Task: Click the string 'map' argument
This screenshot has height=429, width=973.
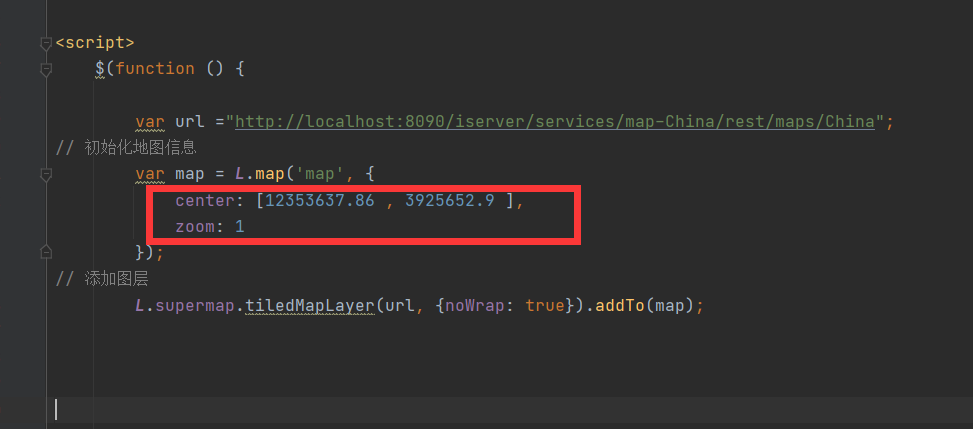Action: tap(320, 174)
